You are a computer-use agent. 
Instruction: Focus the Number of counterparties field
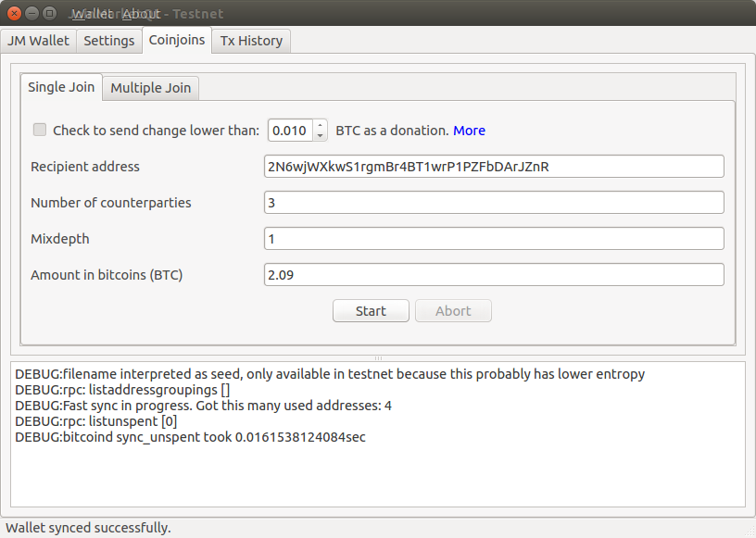pyautogui.click(x=493, y=203)
